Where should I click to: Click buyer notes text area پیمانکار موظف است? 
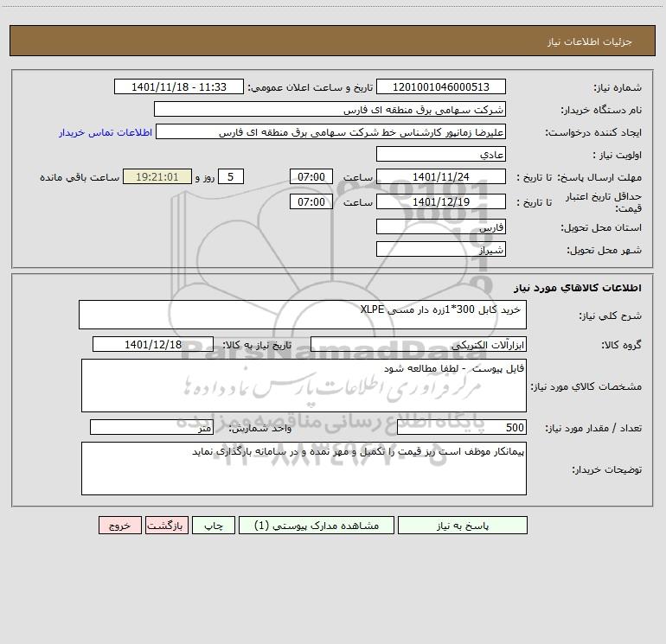point(304,469)
